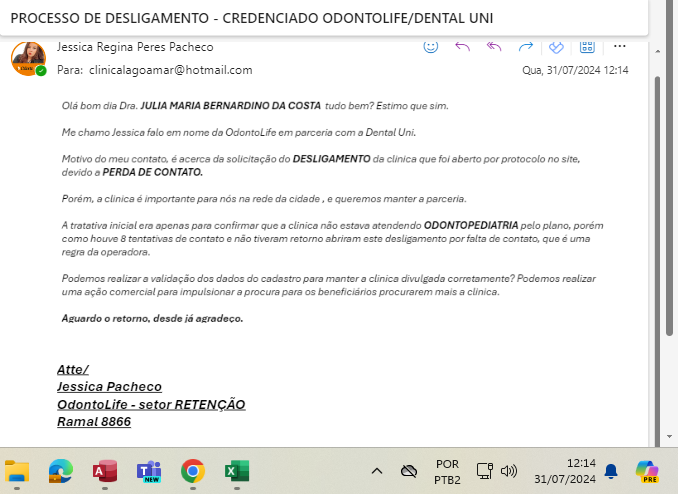Screen dimensions: 678x494
Task: Click the bold text PERDA DE CONTATO.
Action: pyautogui.click(x=153, y=172)
